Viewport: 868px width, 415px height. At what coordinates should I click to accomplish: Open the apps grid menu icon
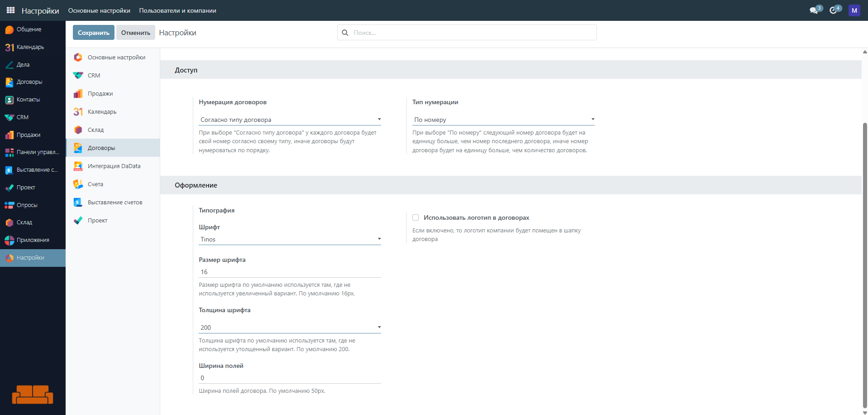coord(10,10)
